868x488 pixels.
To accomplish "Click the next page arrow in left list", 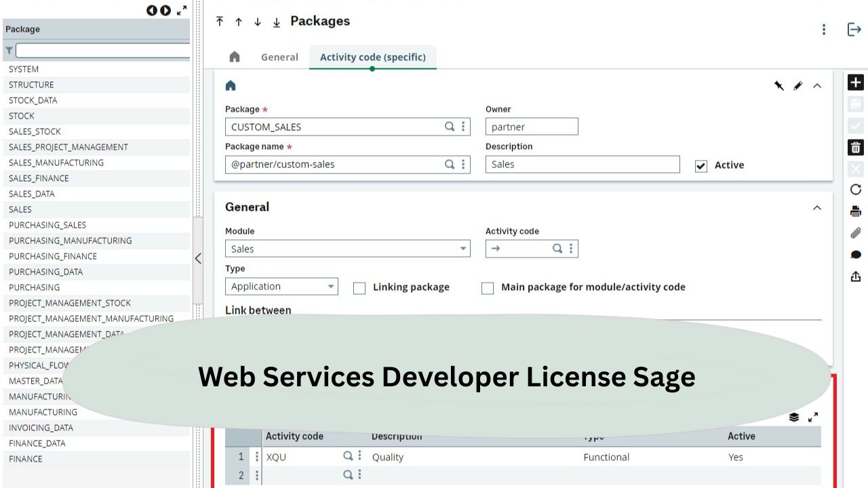I will pos(165,10).
